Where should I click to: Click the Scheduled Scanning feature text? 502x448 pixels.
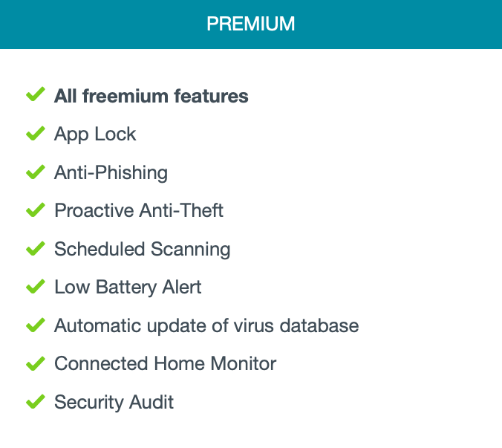point(142,250)
